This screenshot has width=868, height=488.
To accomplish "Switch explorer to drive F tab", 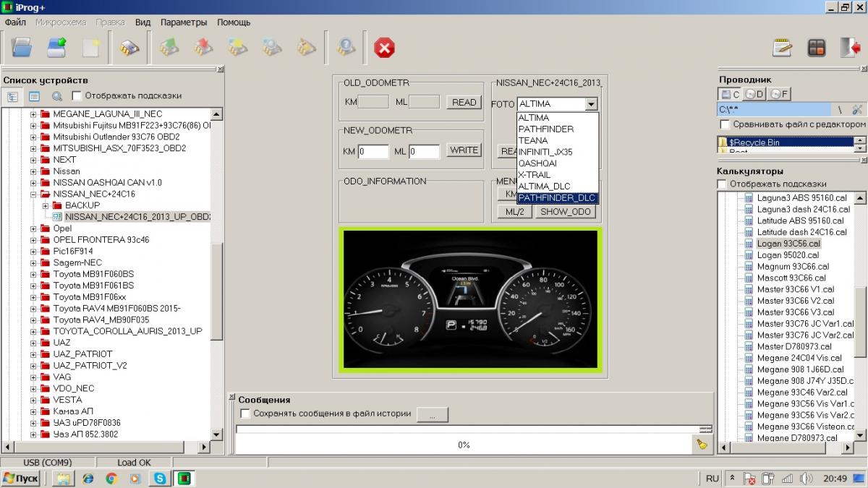I will [x=779, y=94].
